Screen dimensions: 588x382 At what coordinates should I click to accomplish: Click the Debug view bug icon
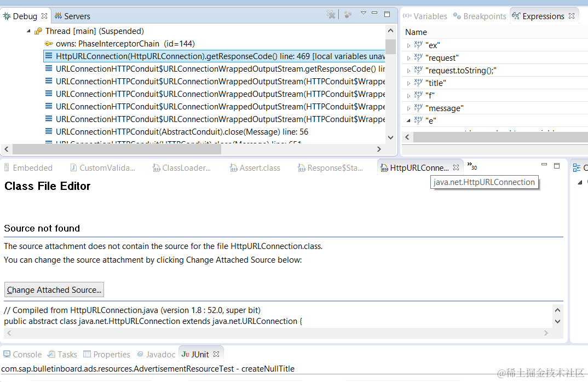pyautogui.click(x=7, y=16)
